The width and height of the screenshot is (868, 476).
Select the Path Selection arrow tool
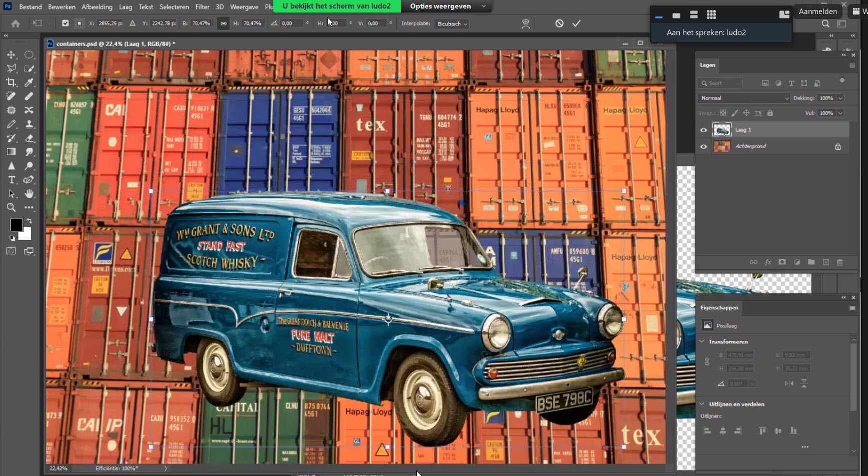11,194
